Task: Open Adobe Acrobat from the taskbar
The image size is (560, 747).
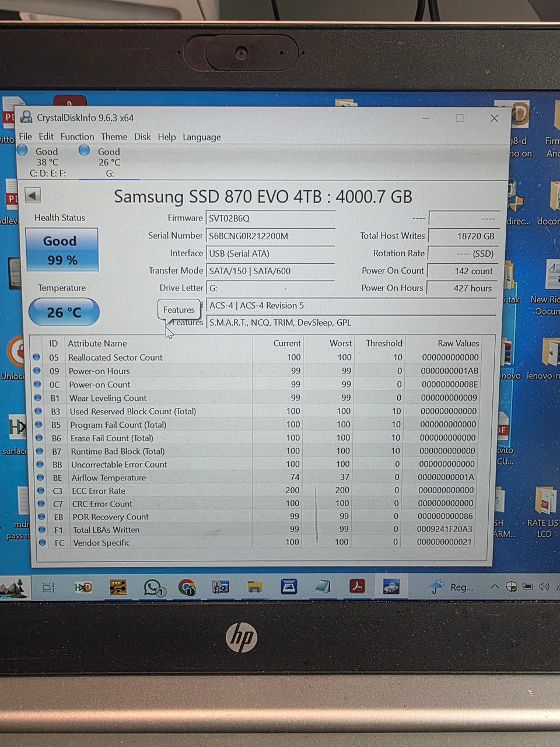Action: point(357,586)
